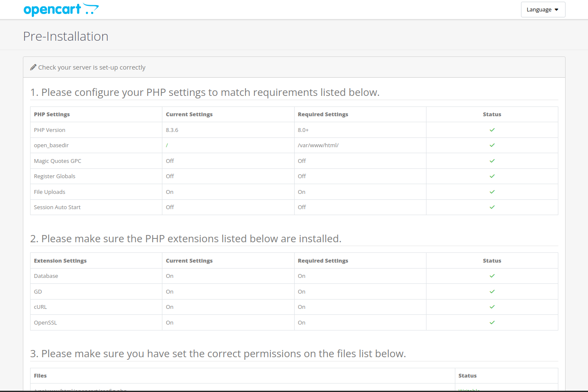
Task: Click the File Uploads status checkmark
Action: pos(492,192)
